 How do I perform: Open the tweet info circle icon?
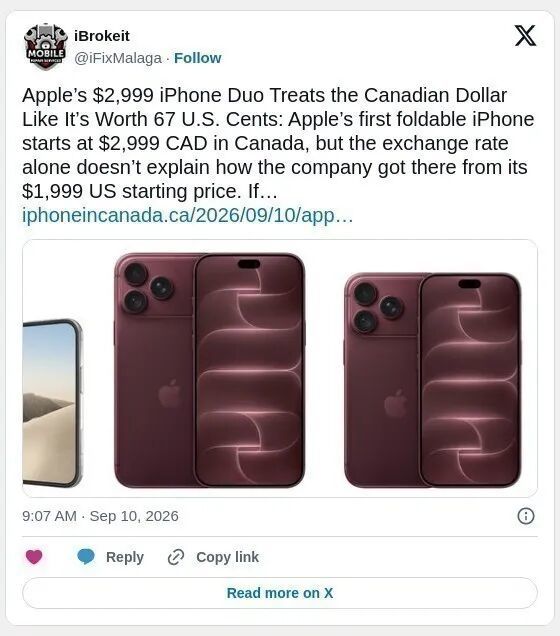(x=526, y=516)
